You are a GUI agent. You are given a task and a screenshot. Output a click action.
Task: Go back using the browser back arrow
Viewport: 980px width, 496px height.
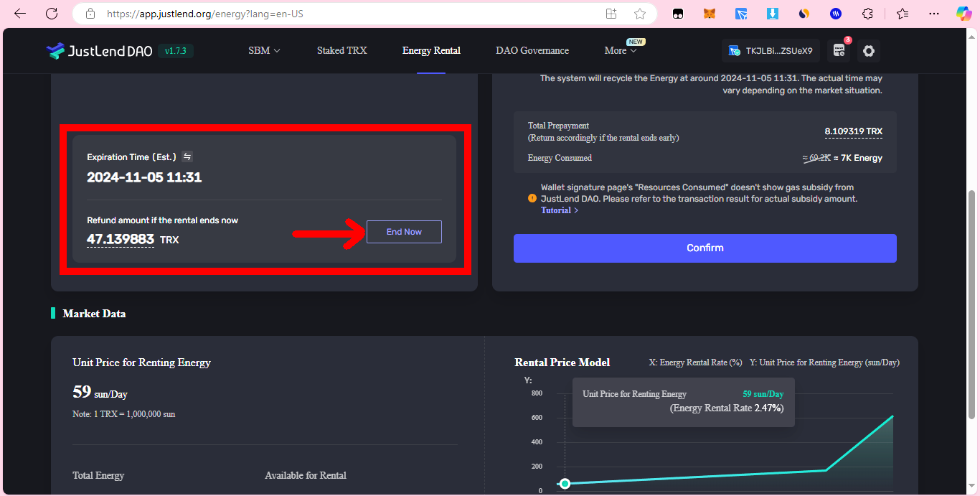coord(20,14)
